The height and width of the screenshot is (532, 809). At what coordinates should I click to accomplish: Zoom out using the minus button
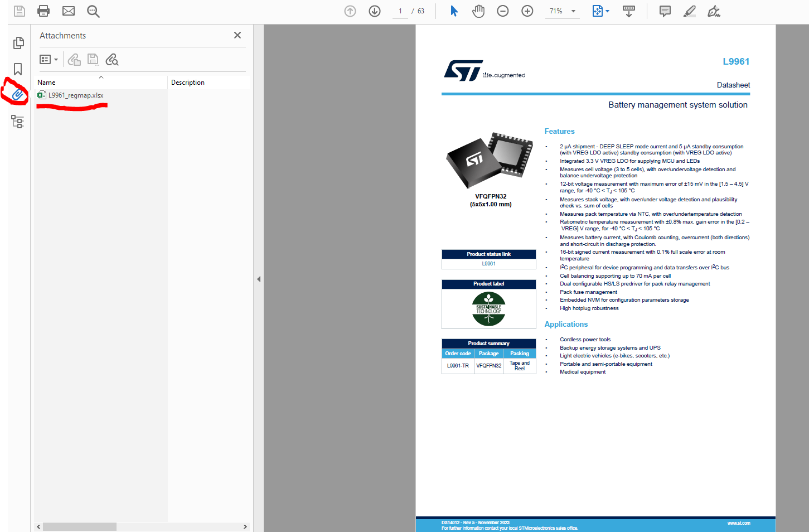pyautogui.click(x=502, y=11)
